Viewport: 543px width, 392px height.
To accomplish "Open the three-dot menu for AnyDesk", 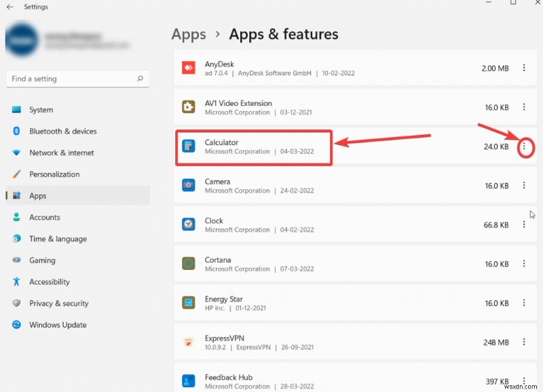I will tap(524, 68).
